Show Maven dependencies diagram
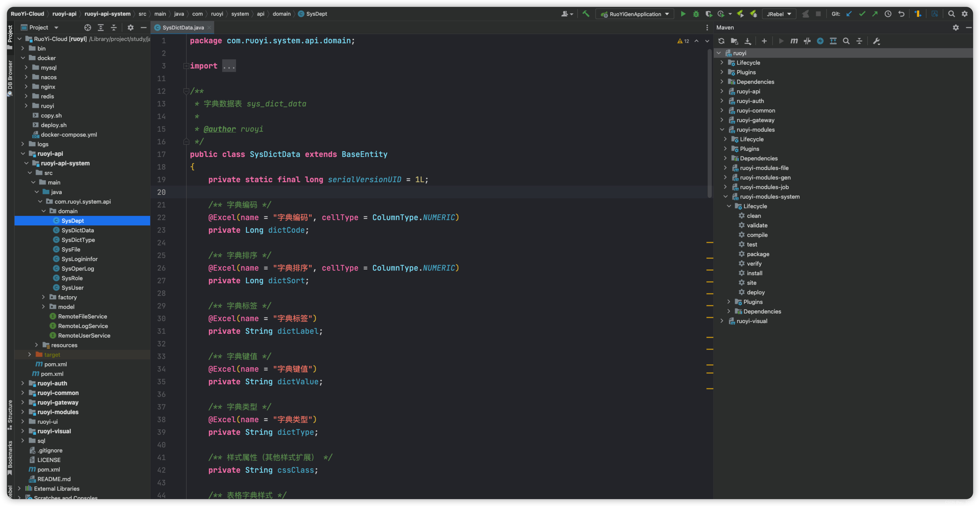This screenshot has height=506, width=980. point(833,41)
